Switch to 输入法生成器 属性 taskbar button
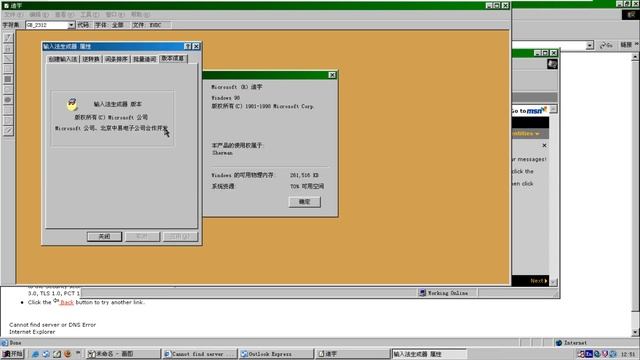 [x=429, y=354]
